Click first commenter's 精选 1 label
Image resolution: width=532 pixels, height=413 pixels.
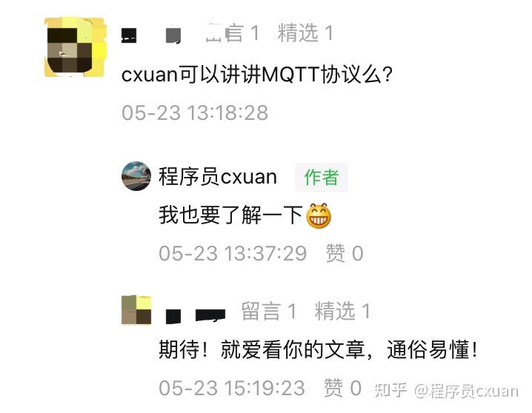[x=305, y=33]
